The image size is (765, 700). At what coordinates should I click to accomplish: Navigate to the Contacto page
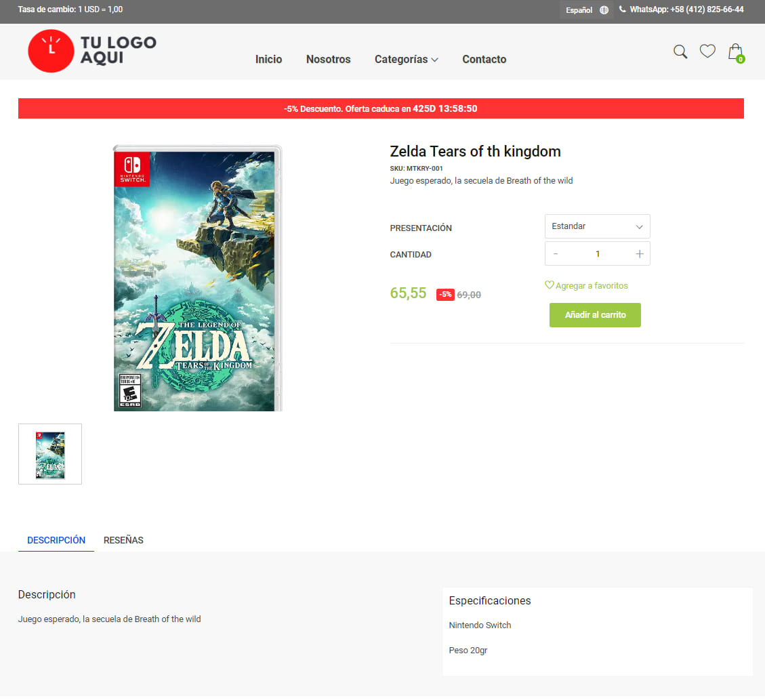[x=484, y=60]
